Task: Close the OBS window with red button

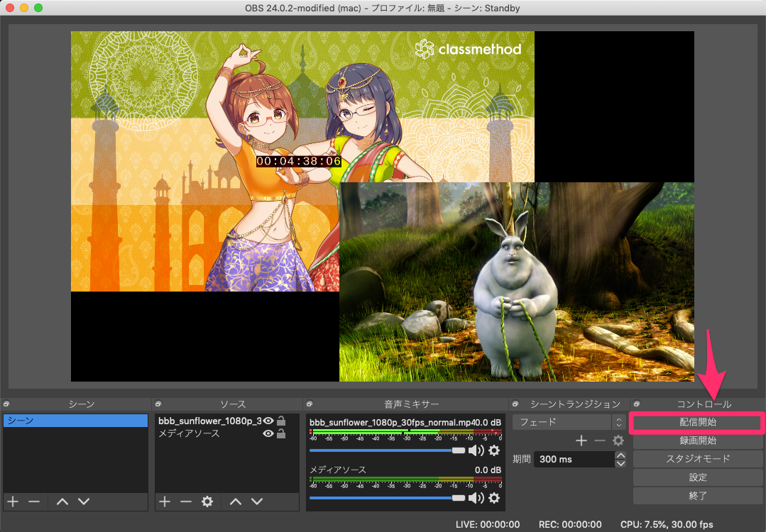Action: tap(10, 8)
